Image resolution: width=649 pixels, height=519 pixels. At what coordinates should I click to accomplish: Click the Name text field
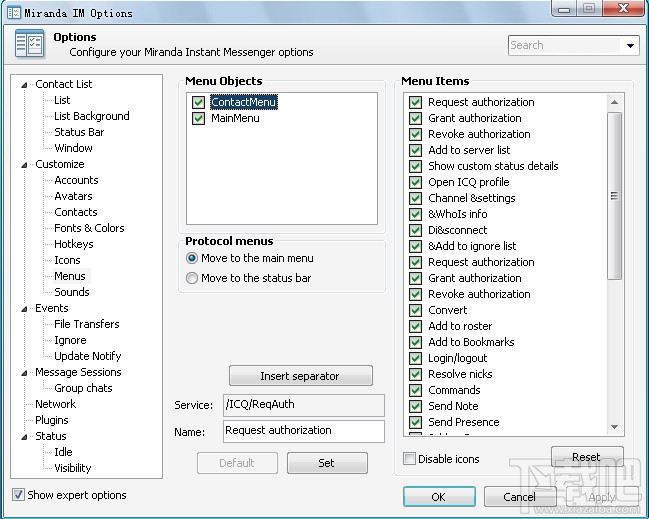[304, 431]
